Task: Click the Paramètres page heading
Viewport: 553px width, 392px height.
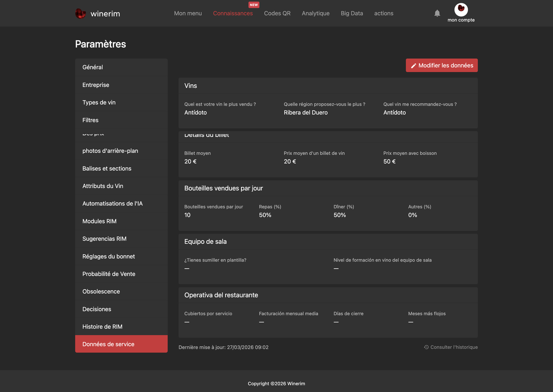Action: 101,44
